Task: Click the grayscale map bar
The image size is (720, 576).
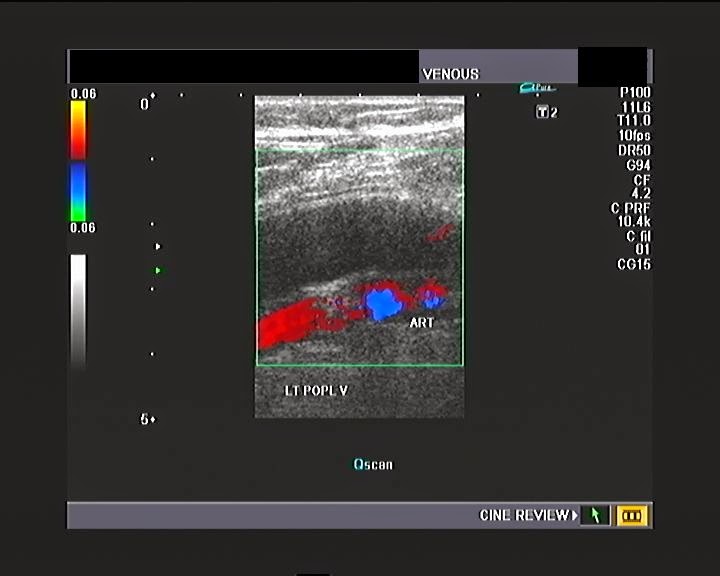Action: click(x=78, y=311)
